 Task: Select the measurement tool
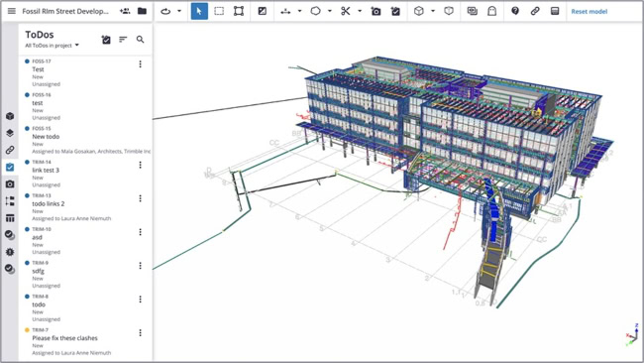click(x=285, y=12)
